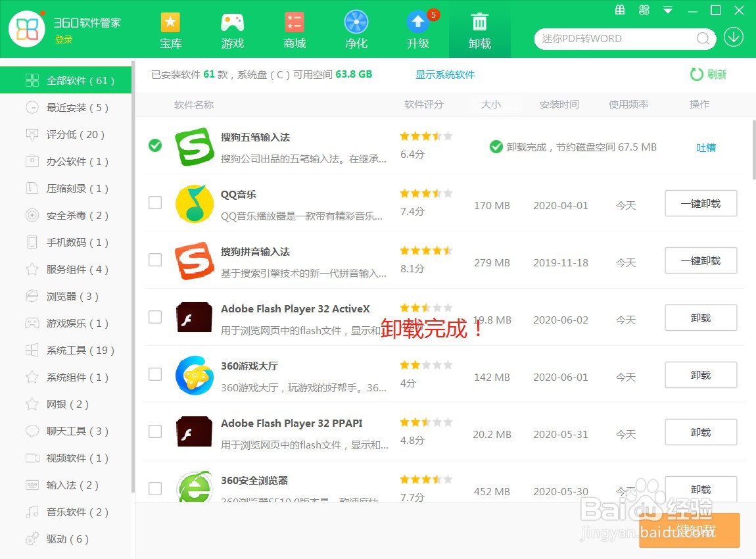Click the 360软件管家 logo icon

click(27, 29)
